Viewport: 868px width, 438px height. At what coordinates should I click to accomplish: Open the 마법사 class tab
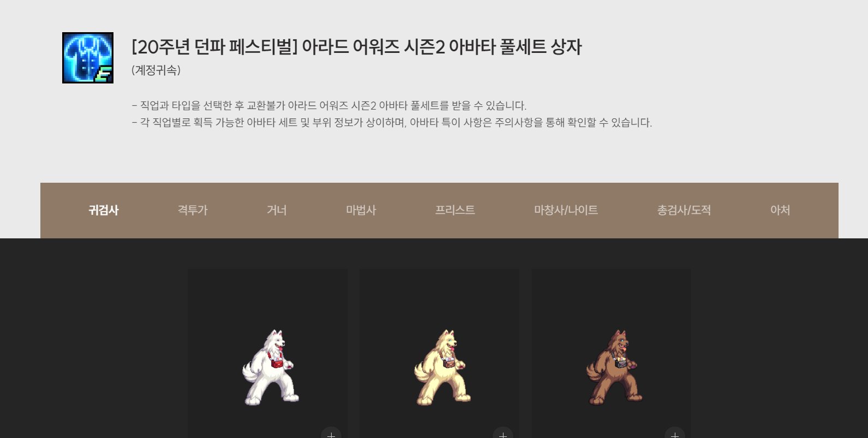pyautogui.click(x=361, y=210)
